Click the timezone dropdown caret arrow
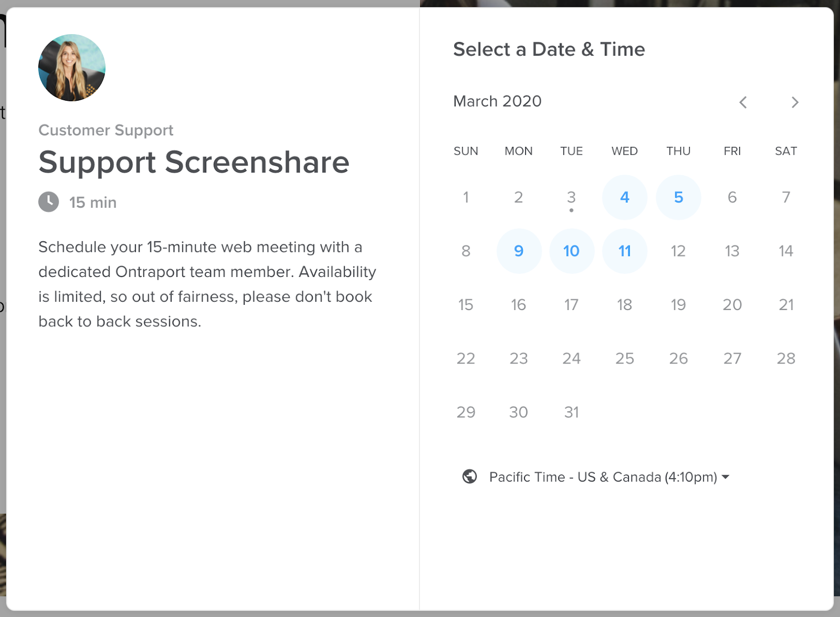This screenshot has width=840, height=617. pos(726,477)
